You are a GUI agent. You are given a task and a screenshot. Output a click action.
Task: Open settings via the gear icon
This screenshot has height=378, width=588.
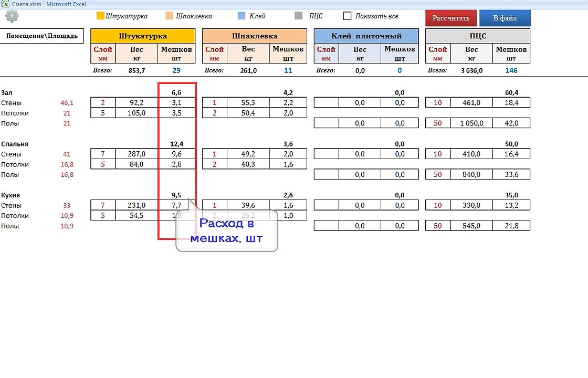click(x=12, y=16)
